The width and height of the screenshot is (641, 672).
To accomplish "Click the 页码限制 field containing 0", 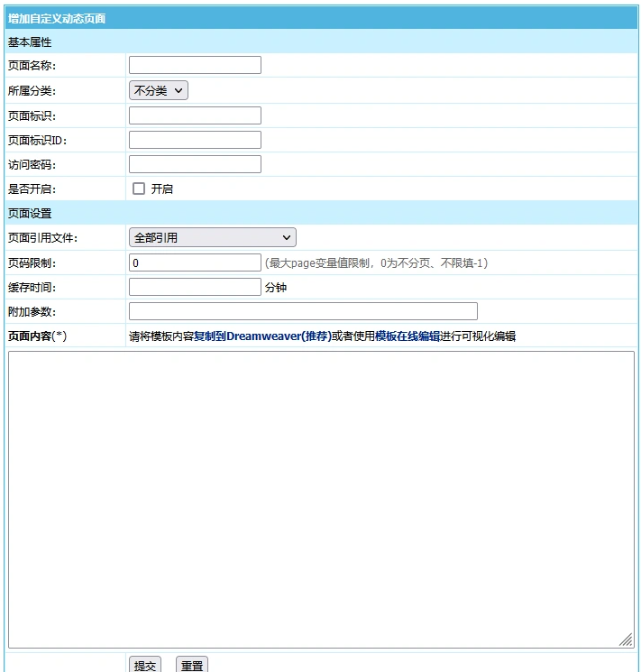I will (195, 262).
